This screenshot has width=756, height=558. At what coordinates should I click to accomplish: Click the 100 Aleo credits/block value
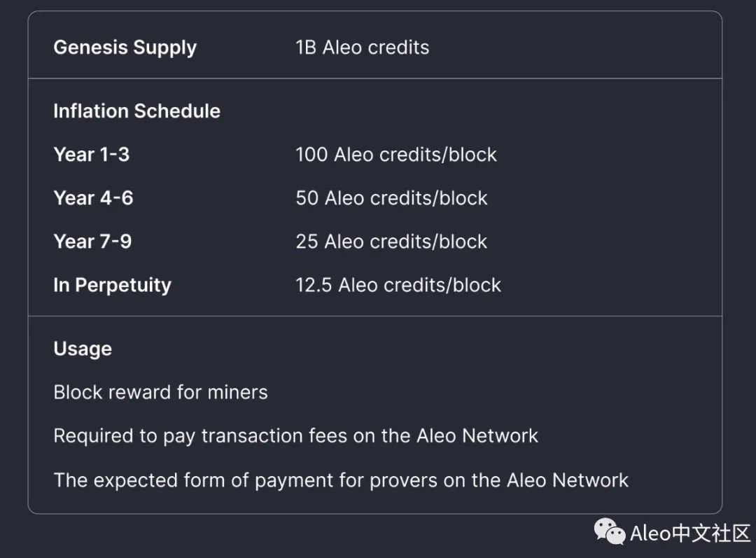[x=395, y=155]
